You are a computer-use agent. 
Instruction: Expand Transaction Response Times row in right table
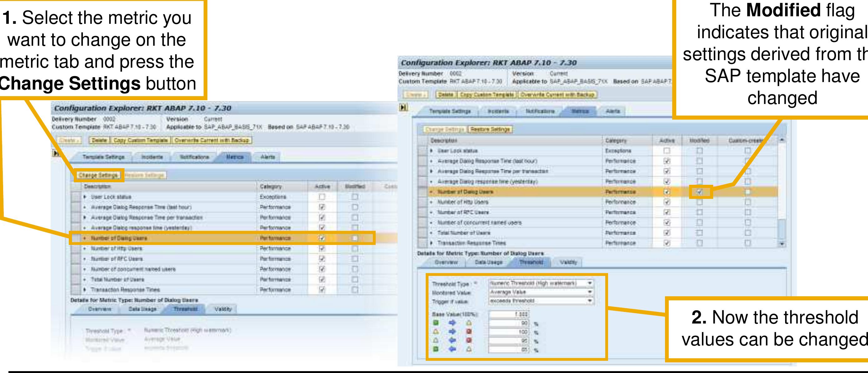(x=432, y=243)
